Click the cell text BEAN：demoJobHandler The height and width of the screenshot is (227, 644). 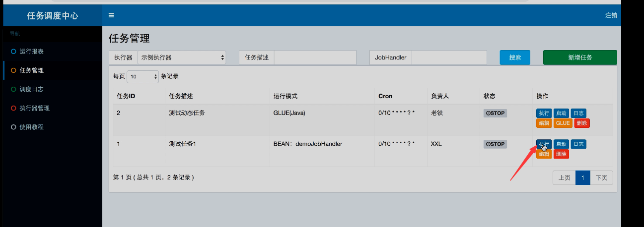pos(308,144)
